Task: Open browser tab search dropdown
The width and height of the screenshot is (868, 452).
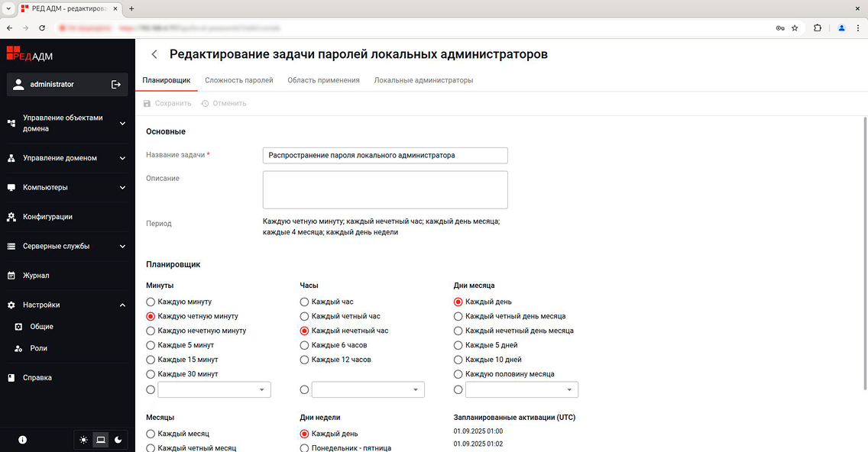Action: coord(8,8)
